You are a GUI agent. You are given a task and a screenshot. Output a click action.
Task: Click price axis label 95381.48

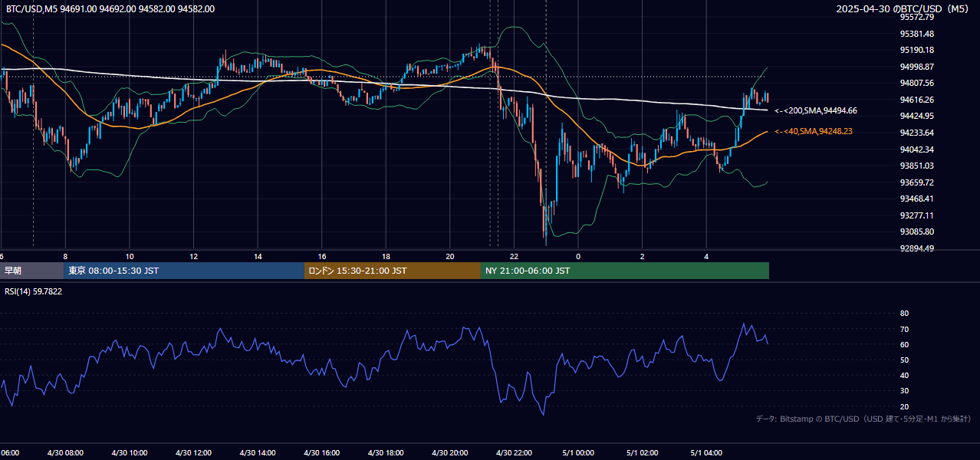pos(917,34)
